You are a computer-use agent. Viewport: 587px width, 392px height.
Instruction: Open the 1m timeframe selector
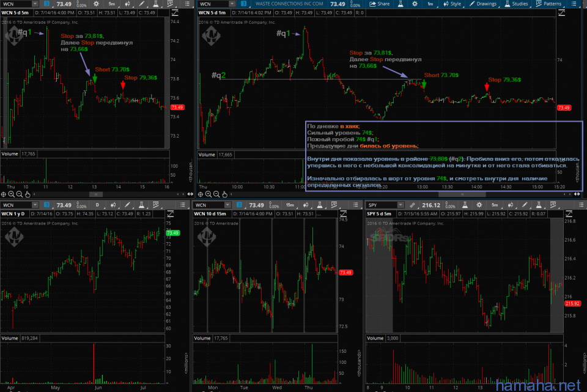(430, 4)
